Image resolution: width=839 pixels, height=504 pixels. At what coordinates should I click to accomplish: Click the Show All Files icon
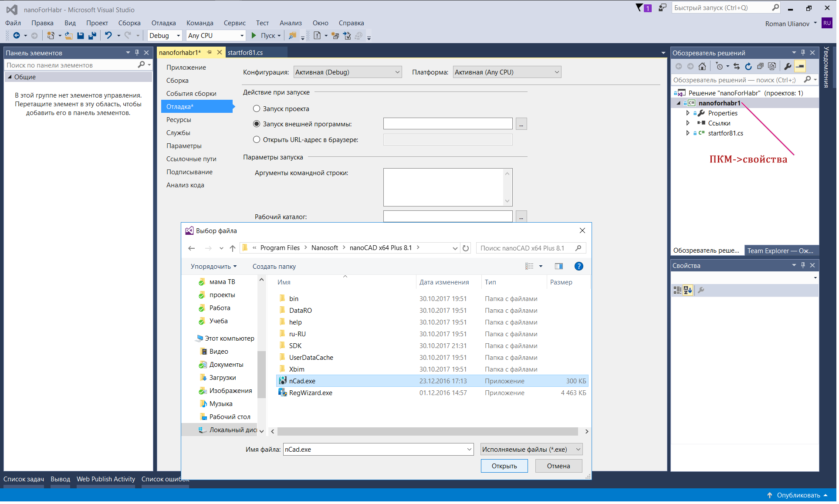pyautogui.click(x=772, y=66)
